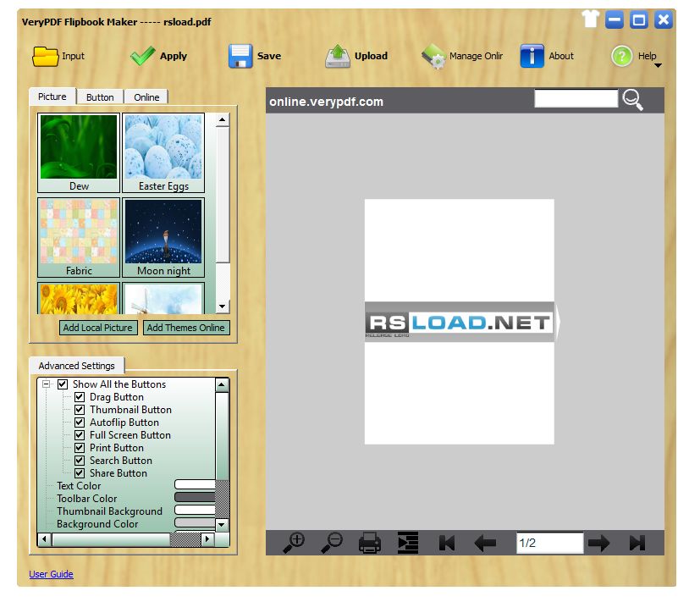
Task: Switch to the Picture tab
Action: point(52,97)
